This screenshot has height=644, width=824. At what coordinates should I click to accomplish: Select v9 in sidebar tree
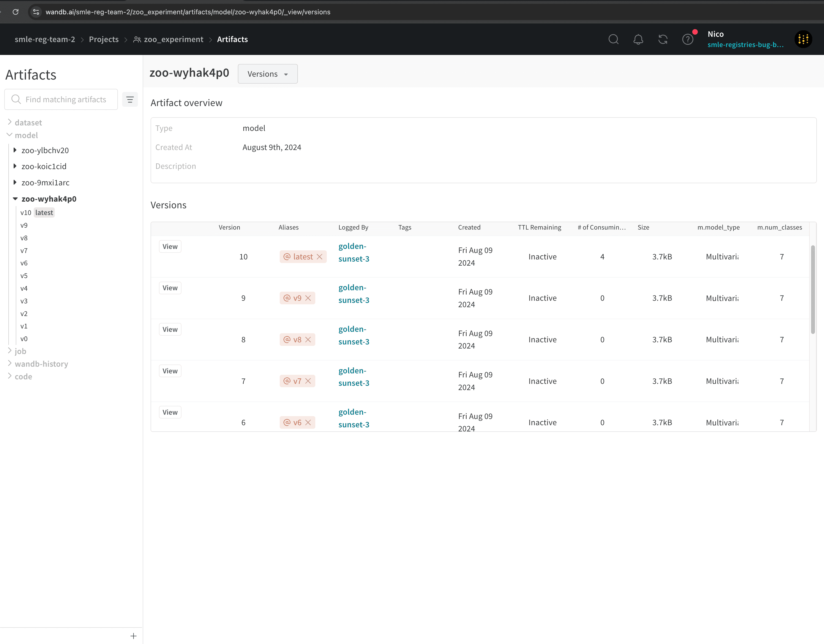[x=24, y=225]
